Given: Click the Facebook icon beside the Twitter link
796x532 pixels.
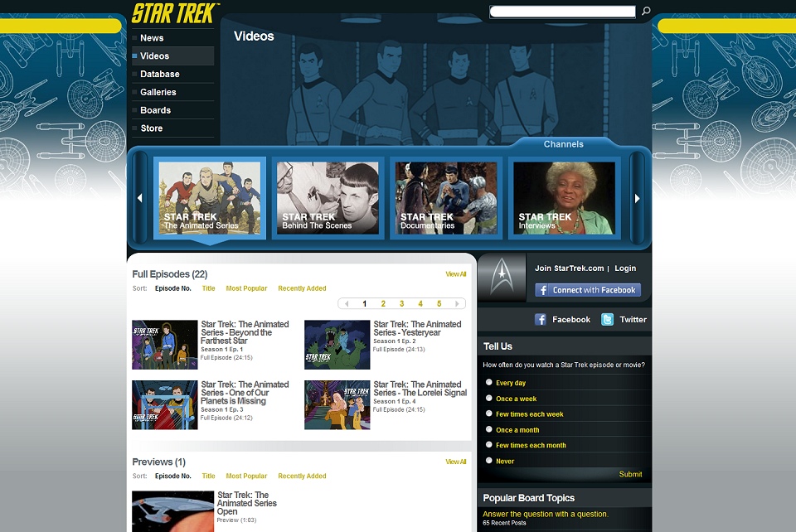Looking at the screenshot, I should [x=540, y=320].
